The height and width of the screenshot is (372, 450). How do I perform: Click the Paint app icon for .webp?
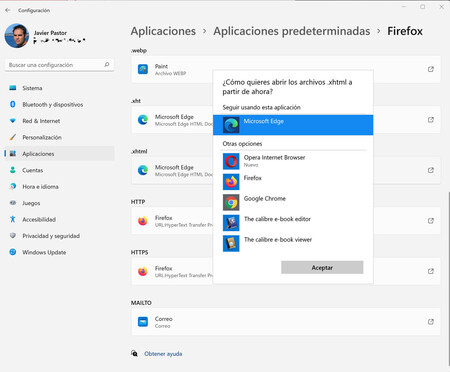point(143,69)
